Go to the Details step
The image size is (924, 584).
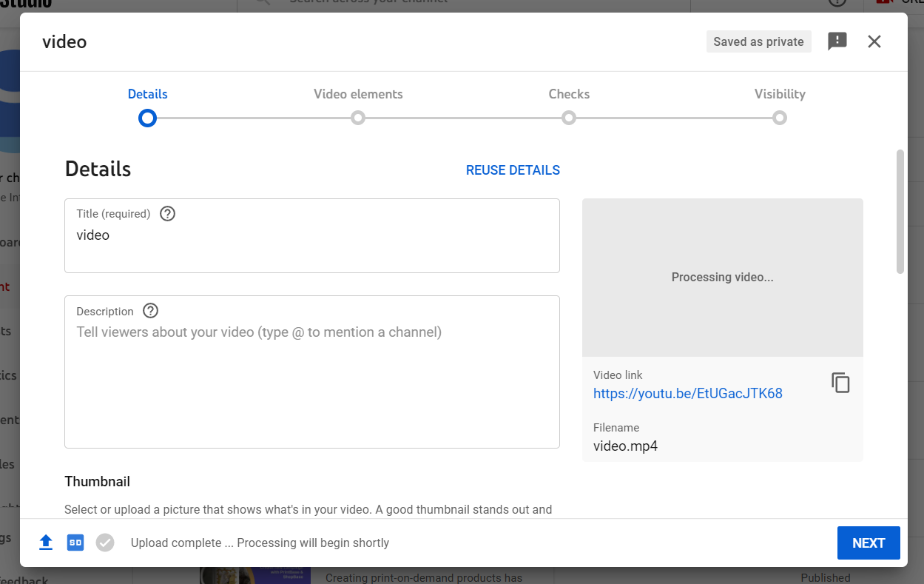point(148,94)
